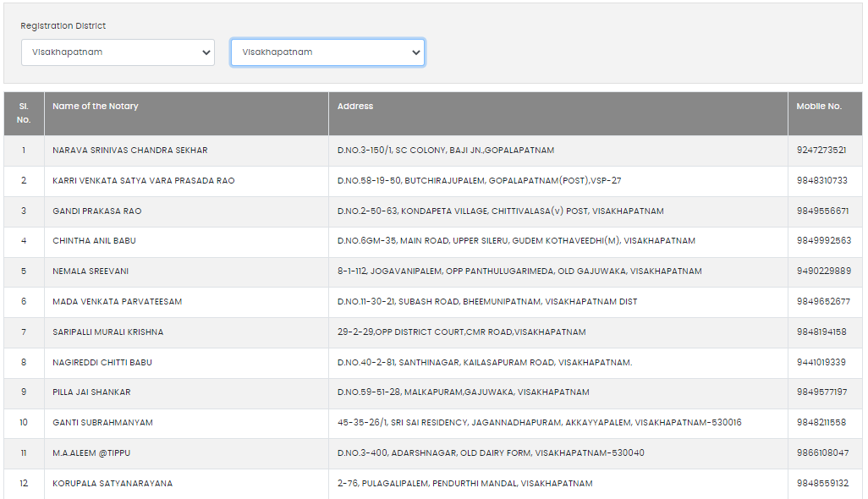The height and width of the screenshot is (499, 868).
Task: Click the Sl. No. column header
Action: coord(24,113)
